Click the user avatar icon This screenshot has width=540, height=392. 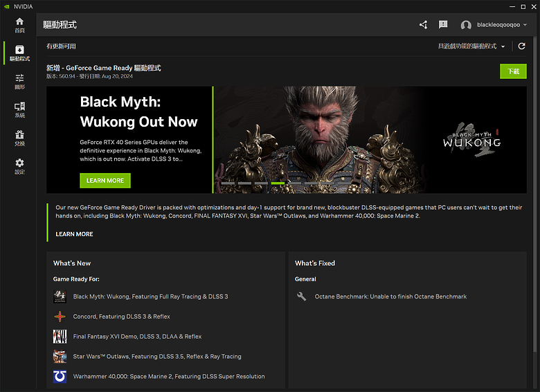(x=466, y=25)
